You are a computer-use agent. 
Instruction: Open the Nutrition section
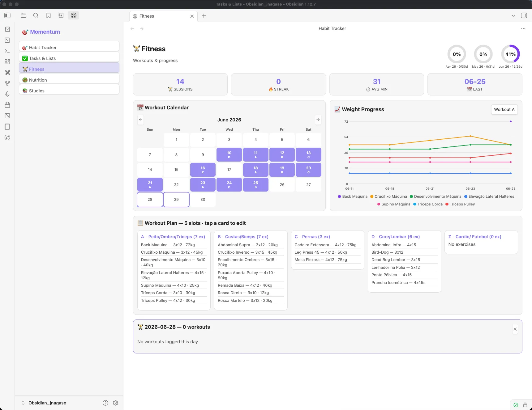pyautogui.click(x=69, y=78)
